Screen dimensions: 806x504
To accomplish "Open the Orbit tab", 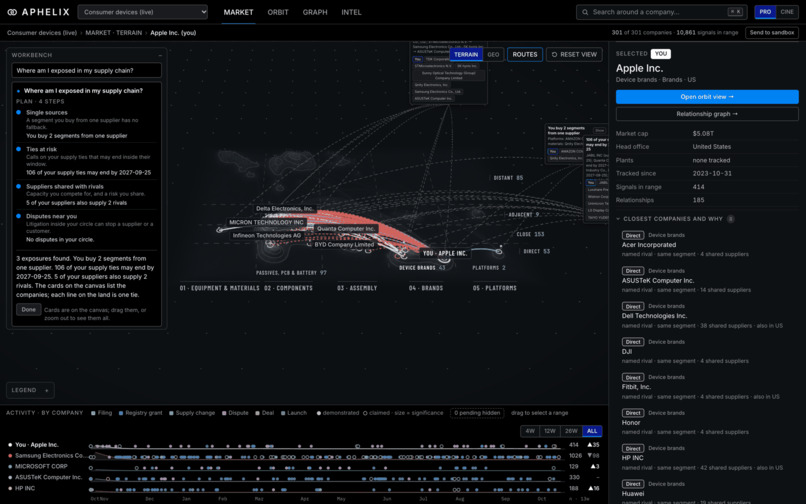I will [x=278, y=12].
